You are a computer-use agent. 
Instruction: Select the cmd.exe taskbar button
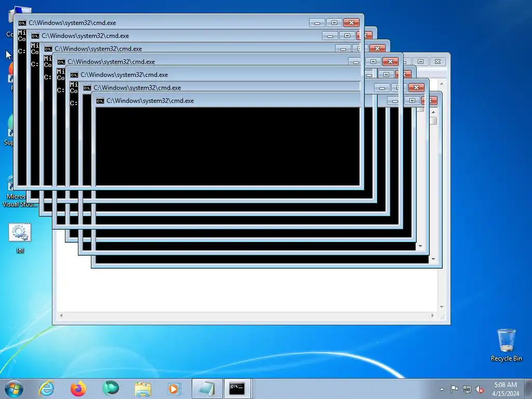tap(237, 389)
